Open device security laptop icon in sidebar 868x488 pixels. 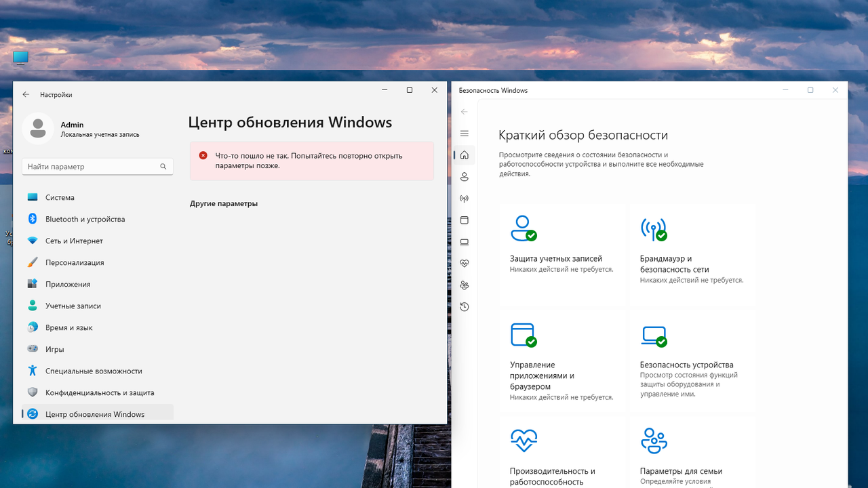[x=464, y=242]
